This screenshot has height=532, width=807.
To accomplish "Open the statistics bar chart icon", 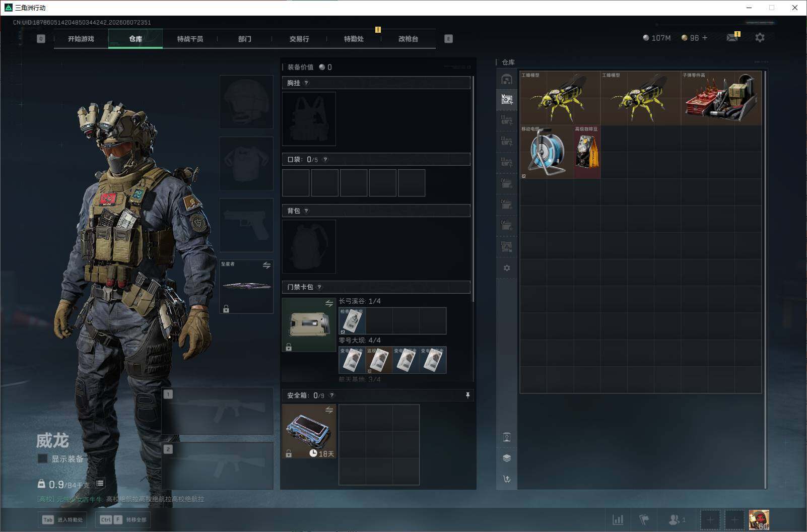I will pos(618,519).
